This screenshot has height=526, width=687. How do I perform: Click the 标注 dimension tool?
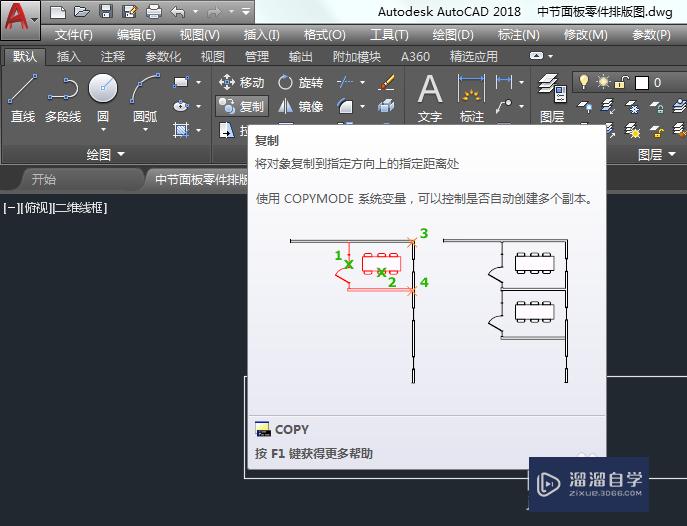[x=471, y=99]
